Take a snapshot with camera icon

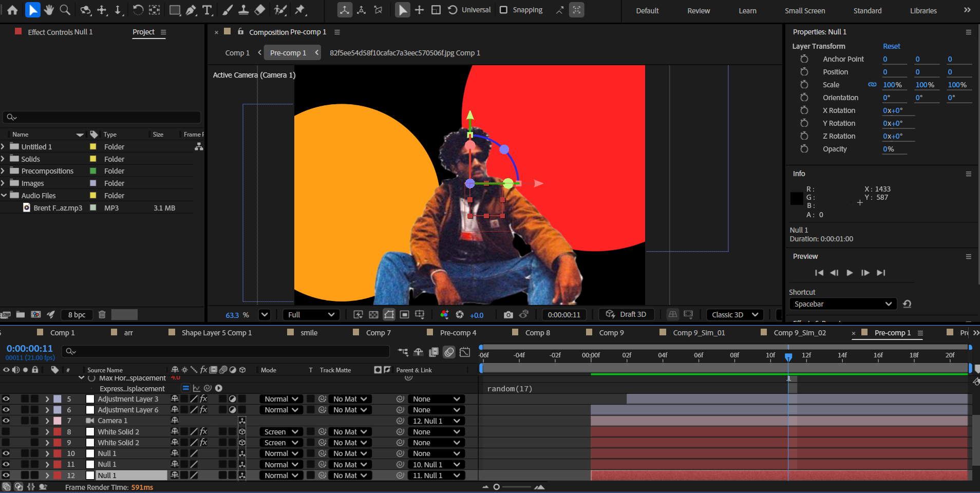point(508,315)
